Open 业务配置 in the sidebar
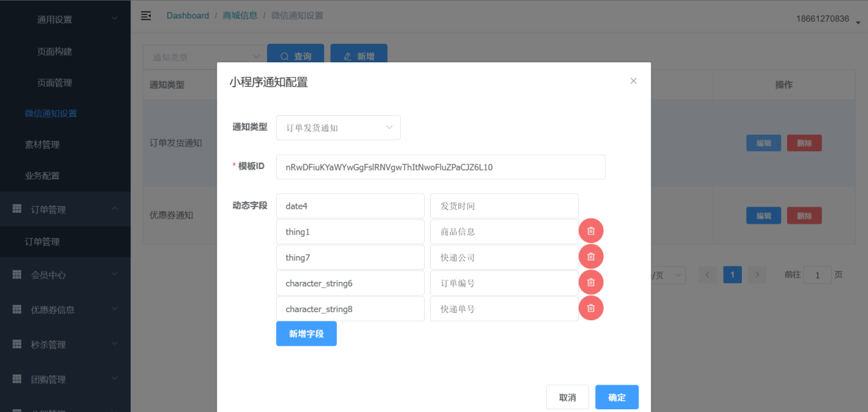This screenshot has height=412, width=868. coord(42,176)
